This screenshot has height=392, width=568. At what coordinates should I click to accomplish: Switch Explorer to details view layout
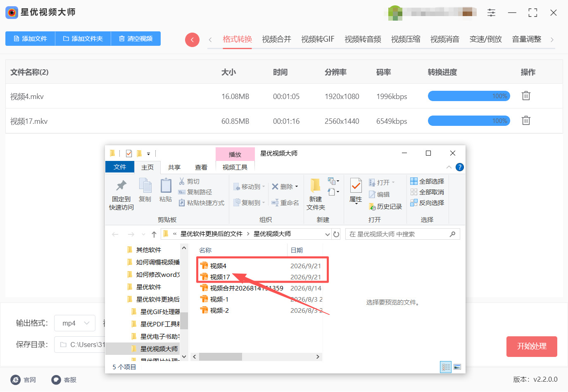tap(446, 367)
